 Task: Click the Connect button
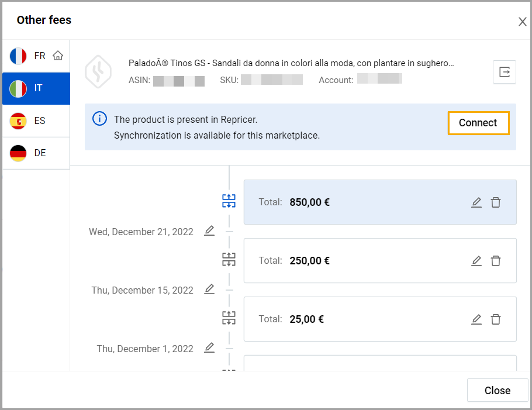pyautogui.click(x=478, y=123)
